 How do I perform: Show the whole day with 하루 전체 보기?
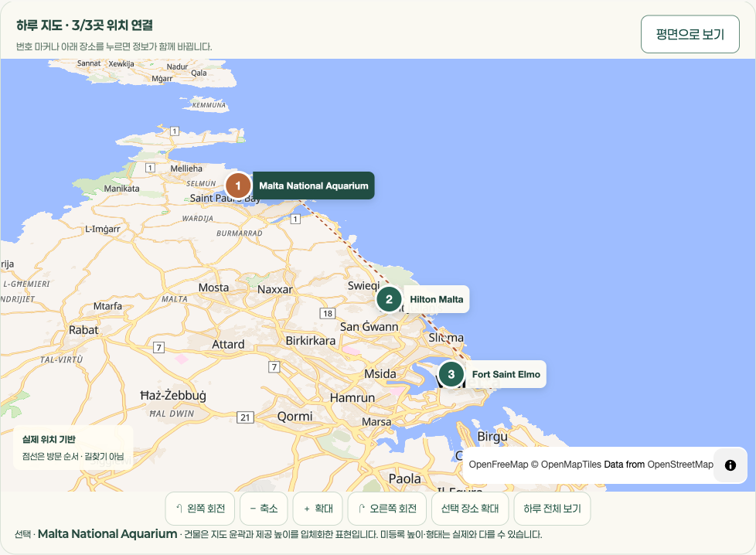[553, 509]
